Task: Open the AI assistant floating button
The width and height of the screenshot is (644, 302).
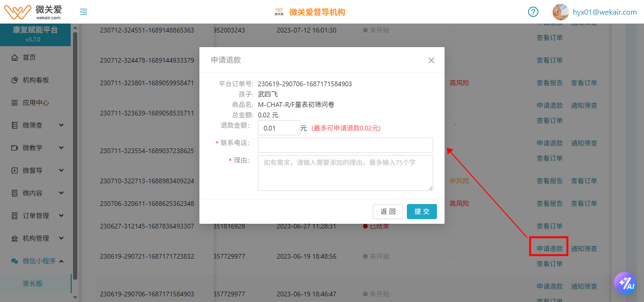Action: click(x=625, y=283)
